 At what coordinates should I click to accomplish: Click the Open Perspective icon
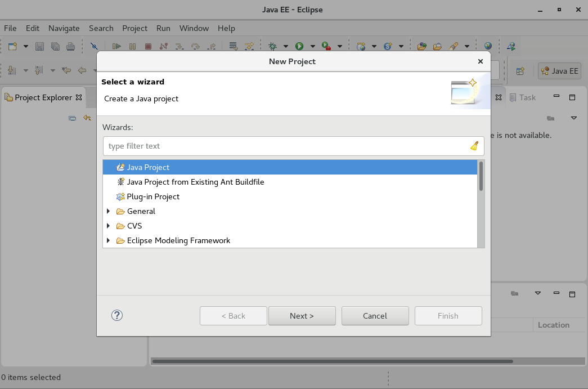pos(520,71)
